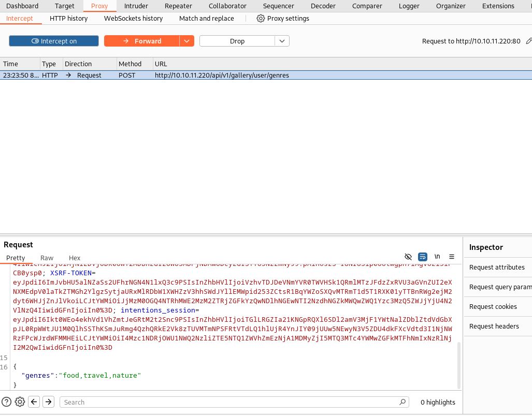Screen dimensions: 532x416
Task: Open the Proxy settings gear icon
Action: 260,18
